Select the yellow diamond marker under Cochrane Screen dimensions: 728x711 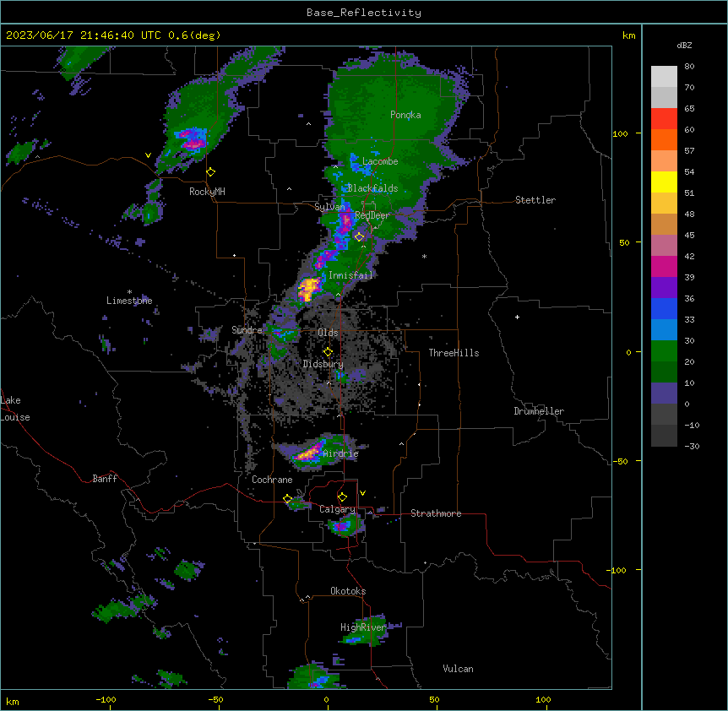tap(287, 499)
